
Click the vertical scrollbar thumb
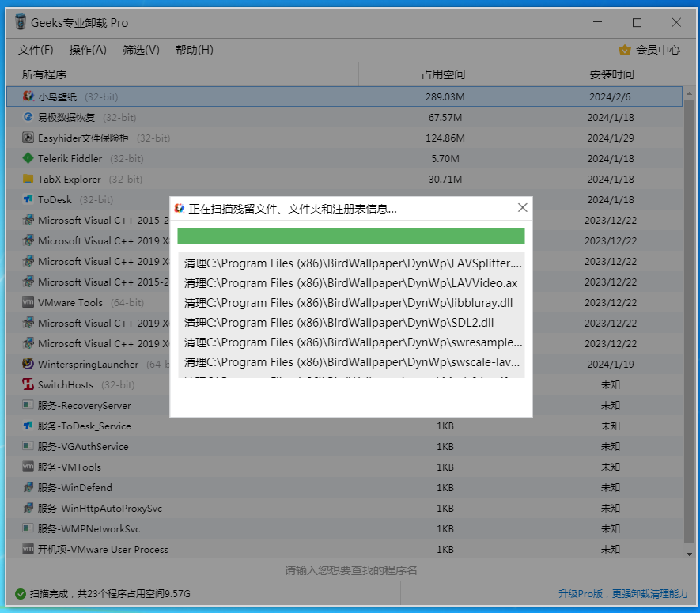689,320
